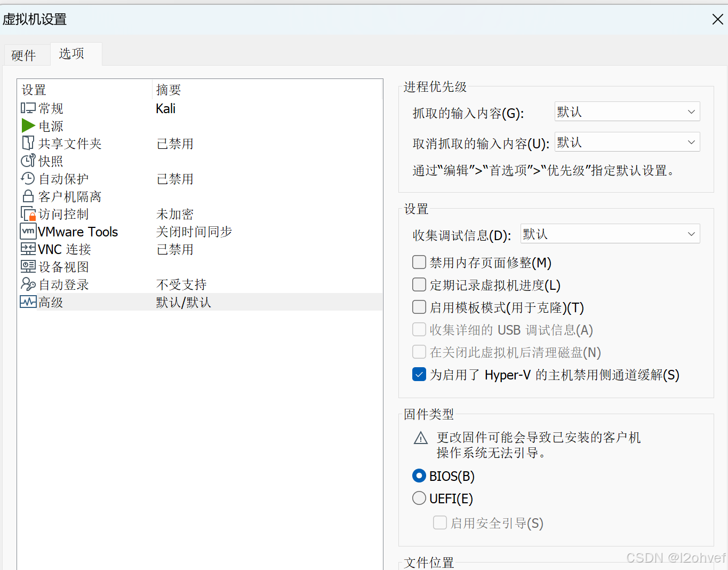Select the VMware Tools settings row
Image resolution: width=728 pixels, height=570 pixels.
(x=200, y=232)
